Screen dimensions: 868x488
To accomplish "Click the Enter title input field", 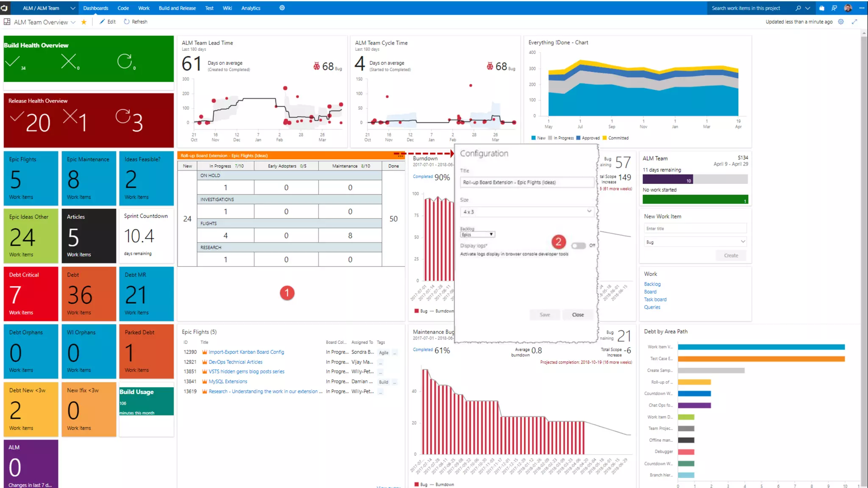I will click(x=695, y=228).
